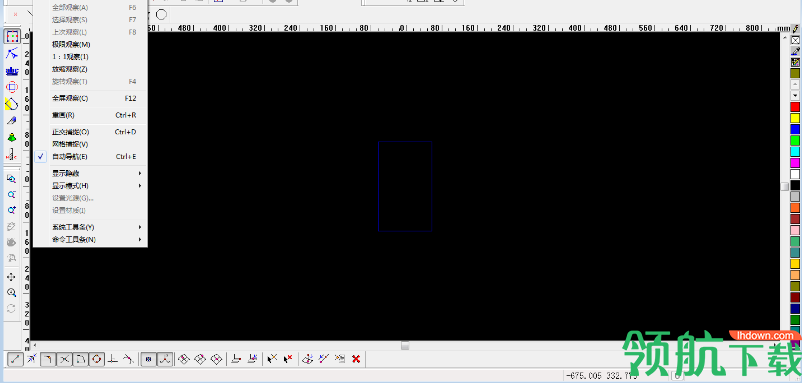The height and width of the screenshot is (383, 802).
Task: Click the lightning icon above color palette
Action: (x=795, y=30)
